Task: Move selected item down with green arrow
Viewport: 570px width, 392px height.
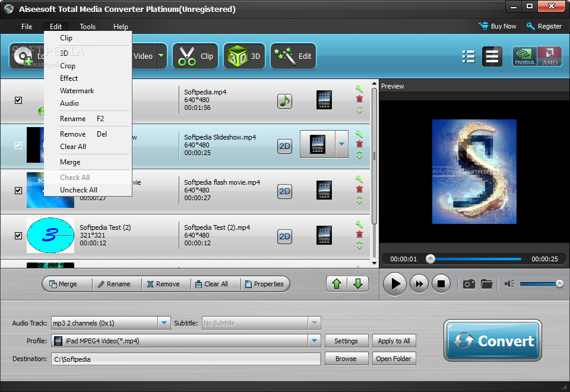Action: pos(358,284)
